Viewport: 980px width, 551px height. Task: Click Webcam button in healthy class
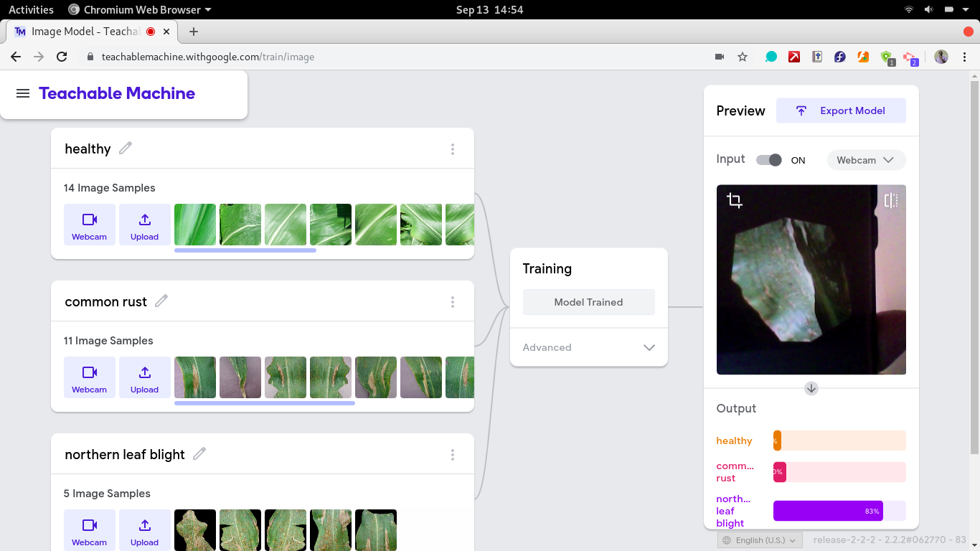point(90,225)
